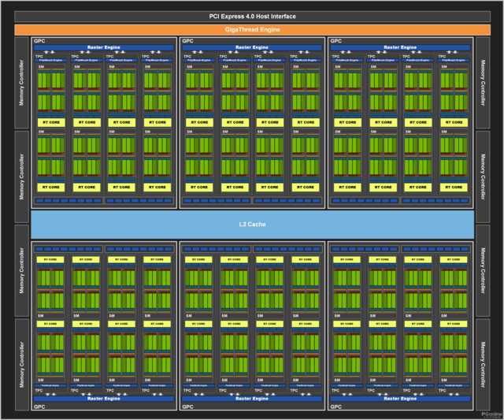Select the topmost left Memory Controller block

[21, 83]
